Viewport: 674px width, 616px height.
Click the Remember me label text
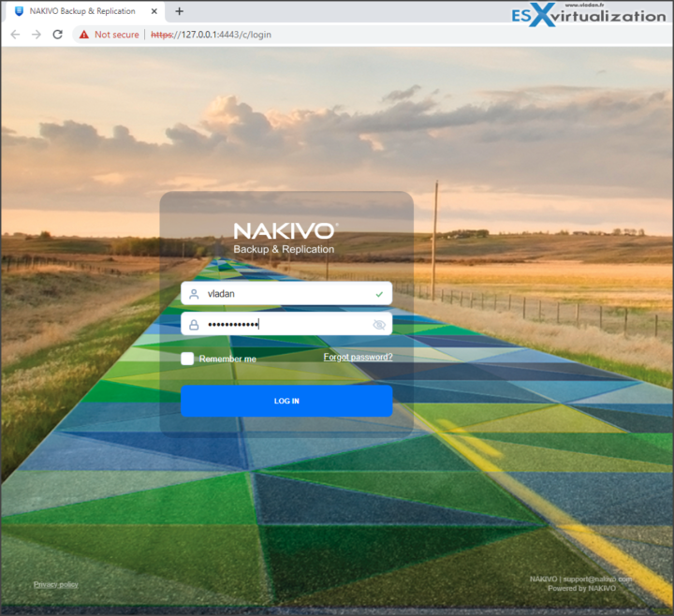[x=227, y=359]
